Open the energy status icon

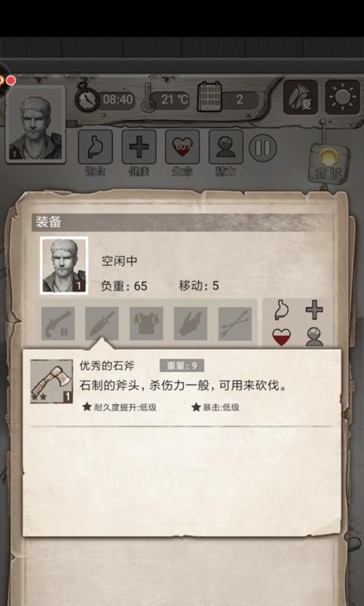(x=226, y=147)
